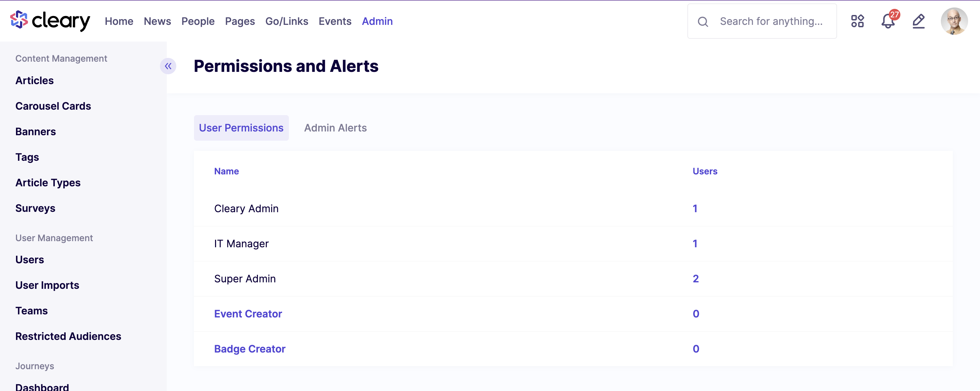This screenshot has width=980, height=391.
Task: Open Banners in sidebar
Action: [36, 131]
